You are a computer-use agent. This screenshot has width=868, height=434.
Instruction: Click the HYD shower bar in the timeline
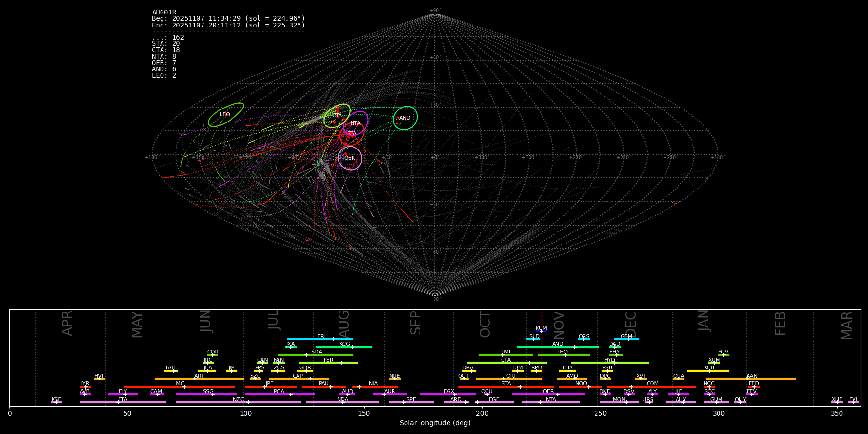point(610,363)
